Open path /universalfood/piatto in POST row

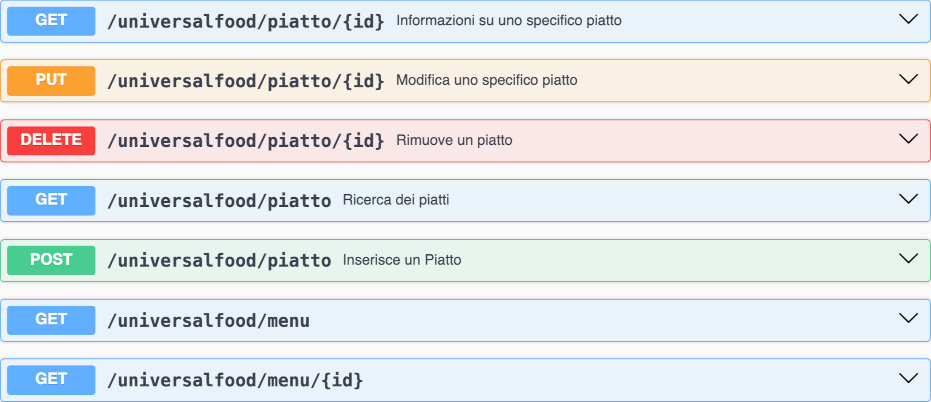[218, 260]
